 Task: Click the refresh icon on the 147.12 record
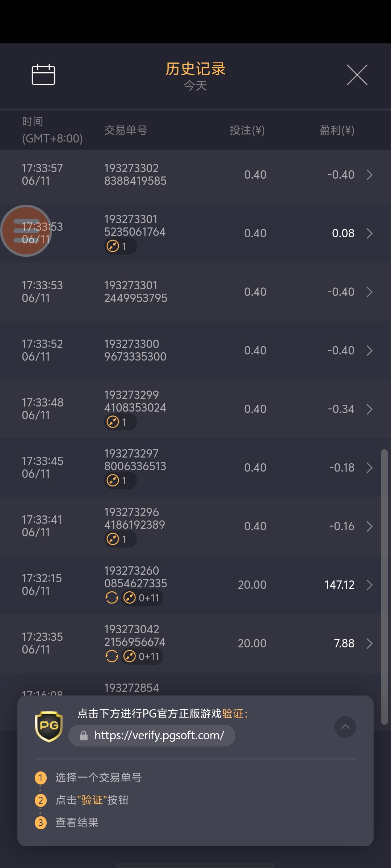pyautogui.click(x=112, y=598)
